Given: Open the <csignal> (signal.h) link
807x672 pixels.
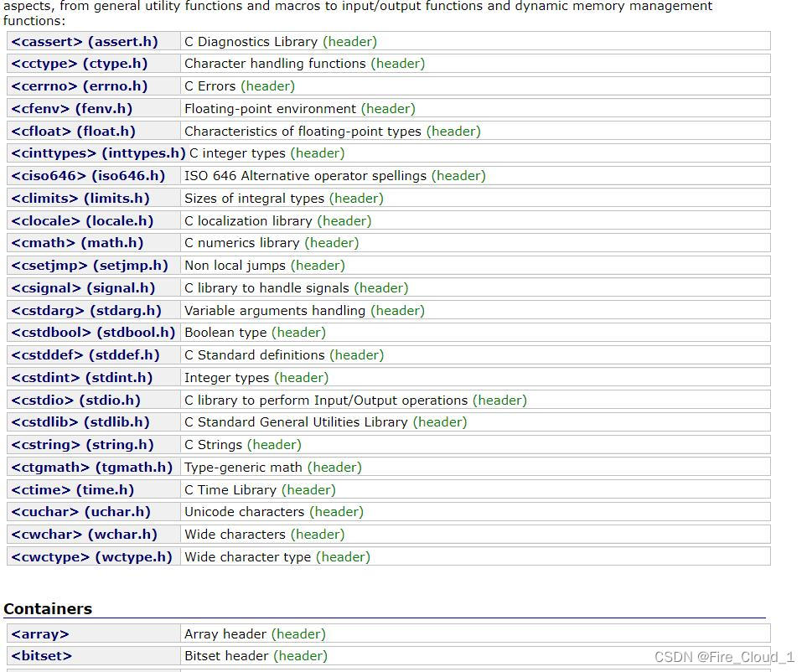Looking at the screenshot, I should (83, 287).
